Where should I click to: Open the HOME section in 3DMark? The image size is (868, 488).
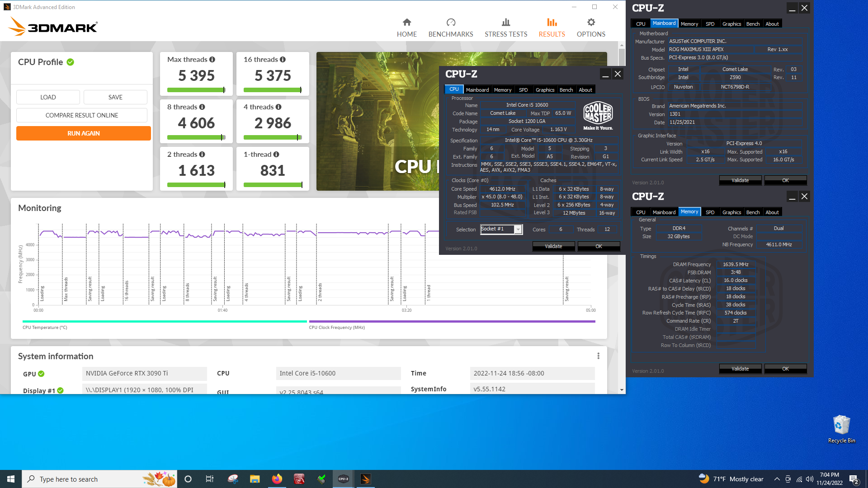point(406,28)
